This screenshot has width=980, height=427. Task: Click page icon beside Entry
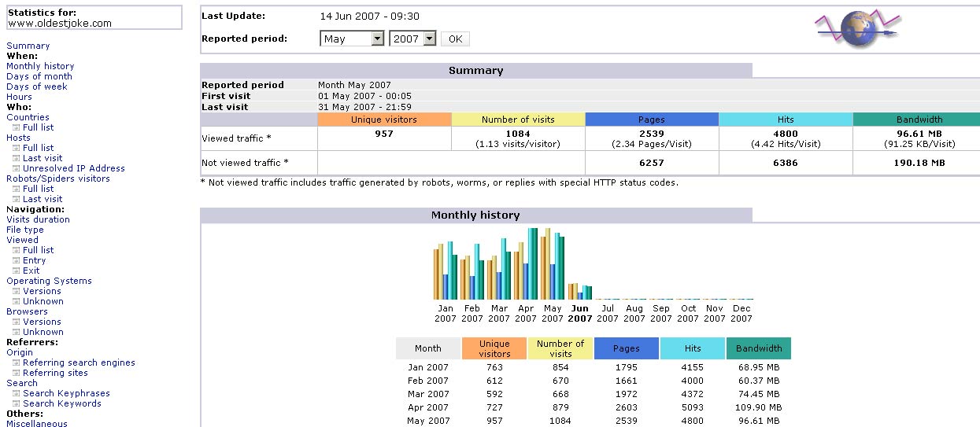tap(16, 260)
